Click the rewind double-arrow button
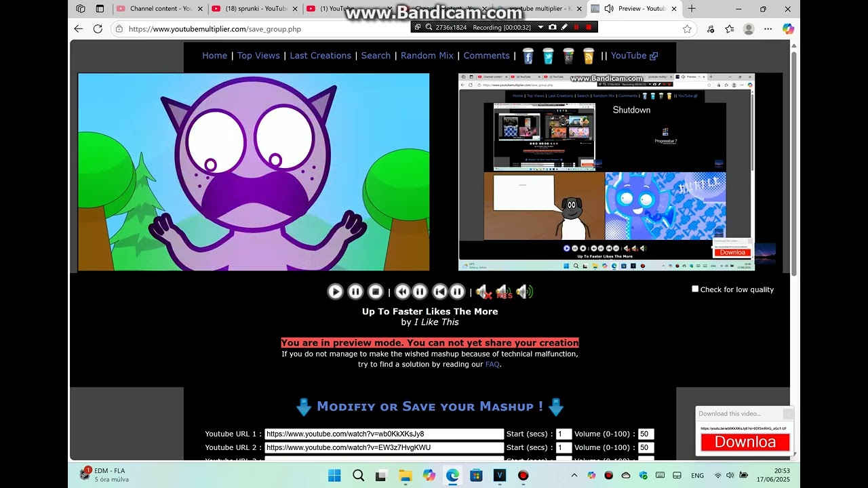This screenshot has width=868, height=488. pyautogui.click(x=402, y=291)
